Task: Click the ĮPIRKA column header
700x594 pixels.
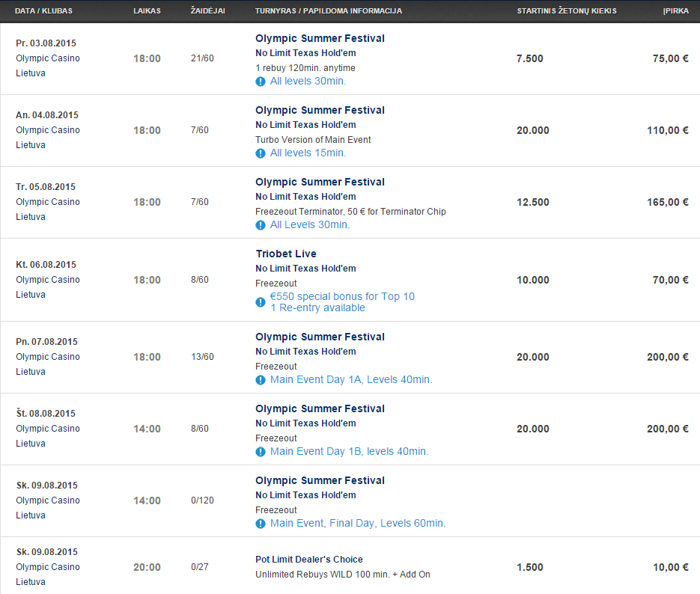Action: pos(675,10)
